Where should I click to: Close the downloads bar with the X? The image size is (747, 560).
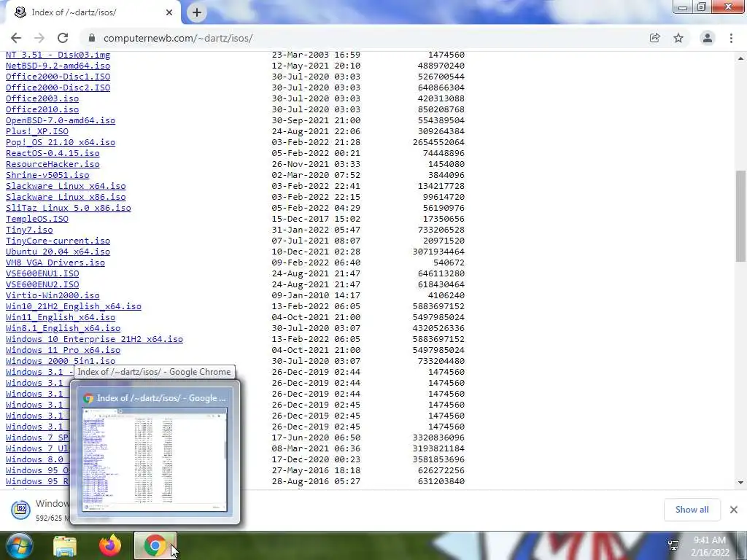pos(734,510)
